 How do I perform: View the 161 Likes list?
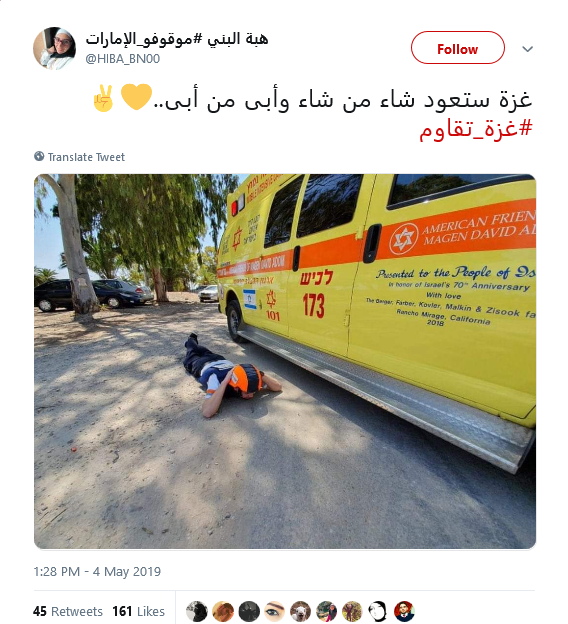(139, 611)
